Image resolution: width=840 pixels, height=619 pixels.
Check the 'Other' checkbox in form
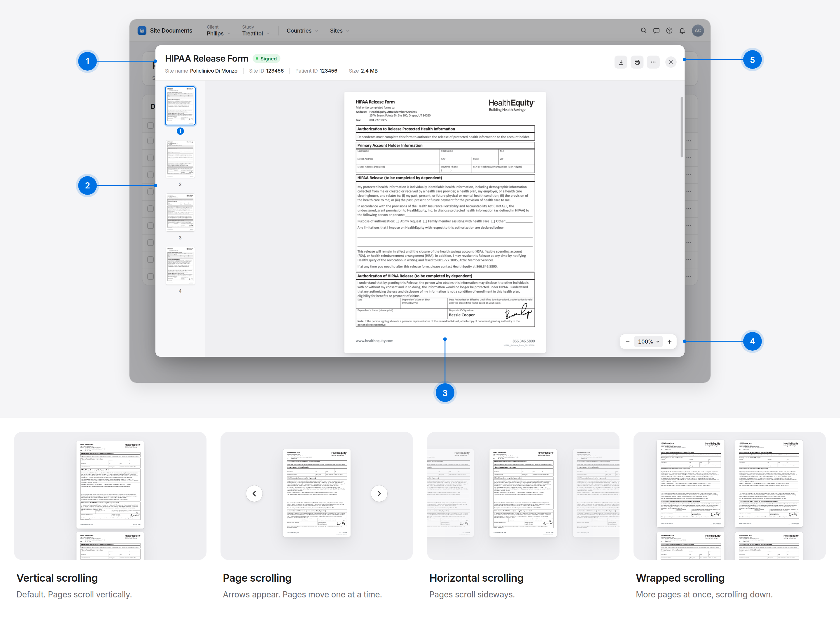(x=493, y=221)
